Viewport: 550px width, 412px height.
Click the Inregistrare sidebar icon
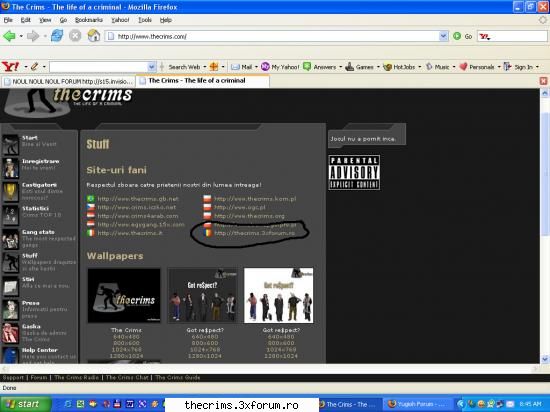(11, 168)
